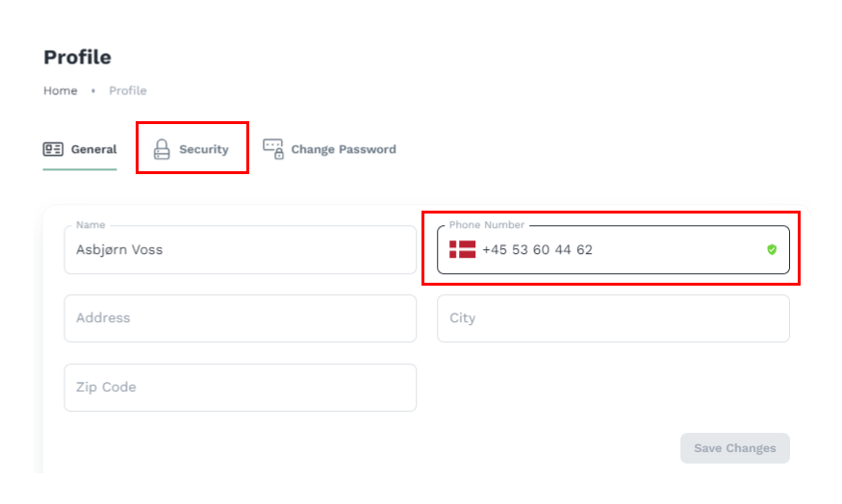The height and width of the screenshot is (504, 842).
Task: Click the Profile breadcrumb item
Action: coord(128,90)
